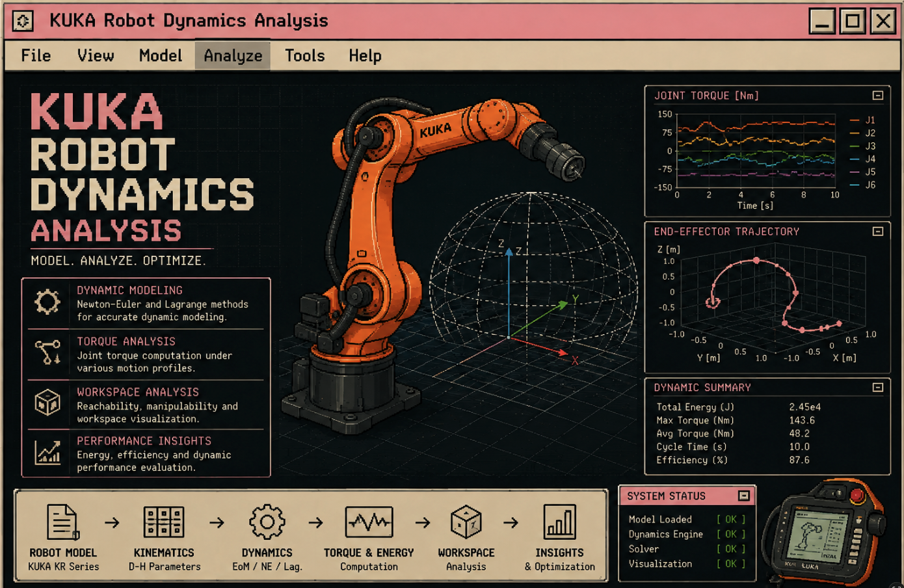Image resolution: width=904 pixels, height=588 pixels.
Task: Click the Performance Insights chart icon
Action: pyautogui.click(x=47, y=451)
